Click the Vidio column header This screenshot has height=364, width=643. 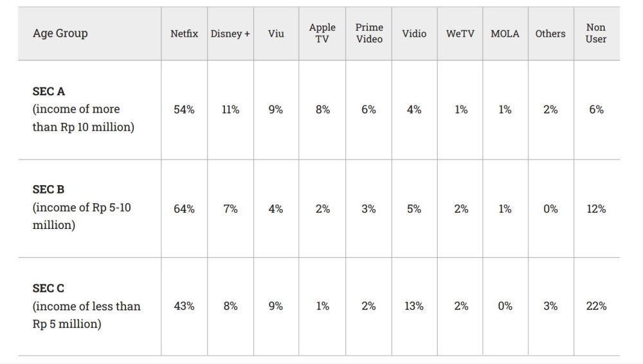[x=414, y=33]
